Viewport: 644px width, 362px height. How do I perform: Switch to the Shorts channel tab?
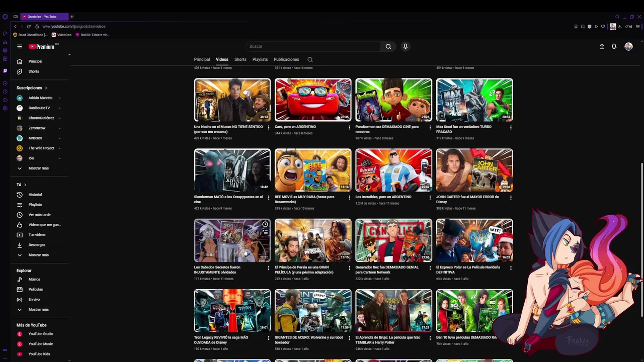(x=240, y=59)
